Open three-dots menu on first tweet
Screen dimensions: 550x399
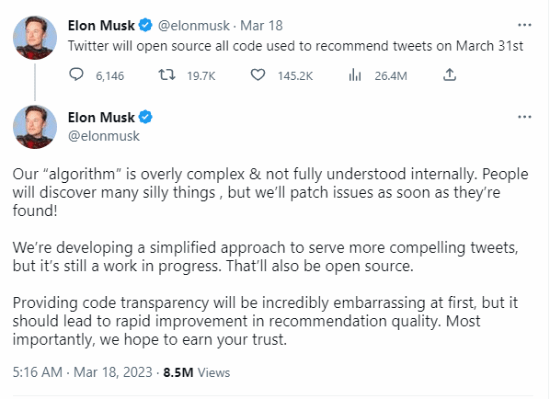click(x=524, y=25)
